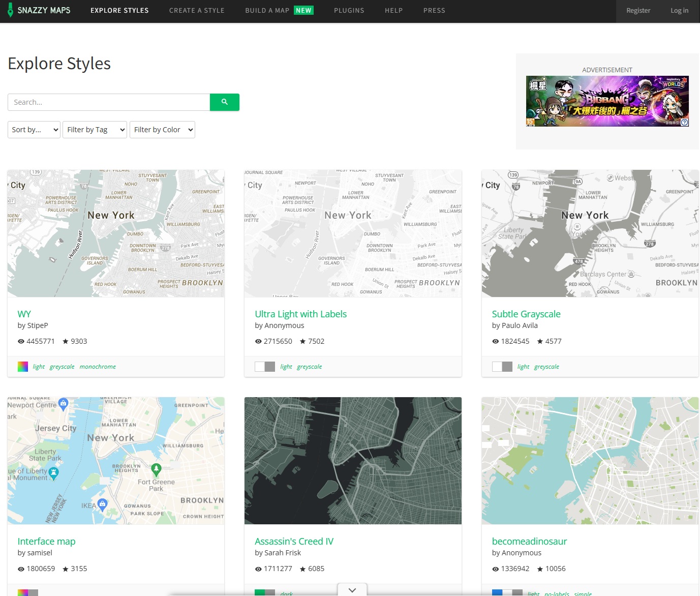This screenshot has height=596, width=700.
Task: Click the star icon on Assassin's Creed IV
Action: (x=302, y=569)
